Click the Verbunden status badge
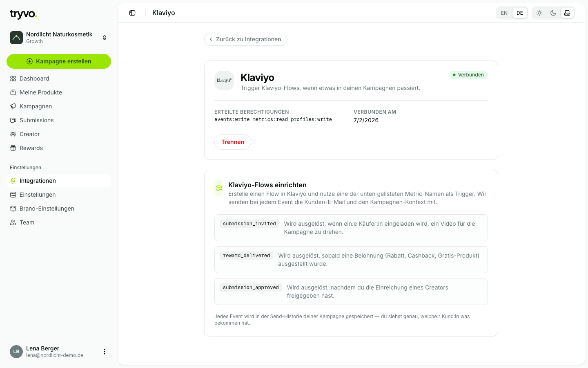588x368 pixels. (468, 75)
